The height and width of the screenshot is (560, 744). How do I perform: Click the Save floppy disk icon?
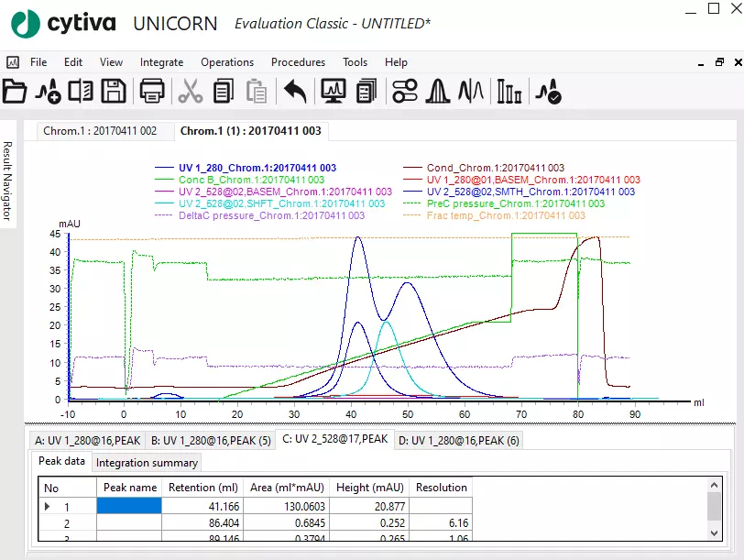click(114, 91)
